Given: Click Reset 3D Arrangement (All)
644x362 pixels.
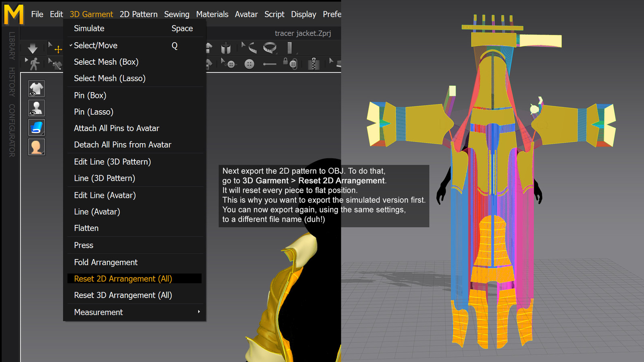Looking at the screenshot, I should (134, 295).
